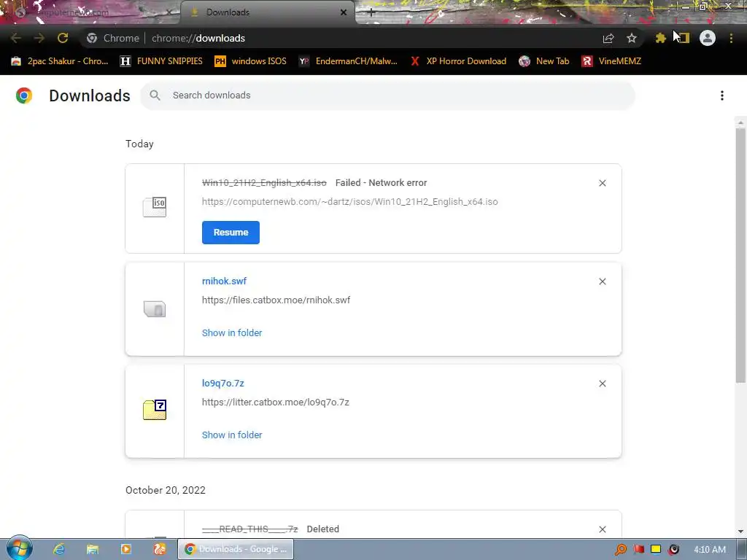Image resolution: width=747 pixels, height=560 pixels.
Task: Open the Extensions puzzle icon
Action: pyautogui.click(x=660, y=38)
